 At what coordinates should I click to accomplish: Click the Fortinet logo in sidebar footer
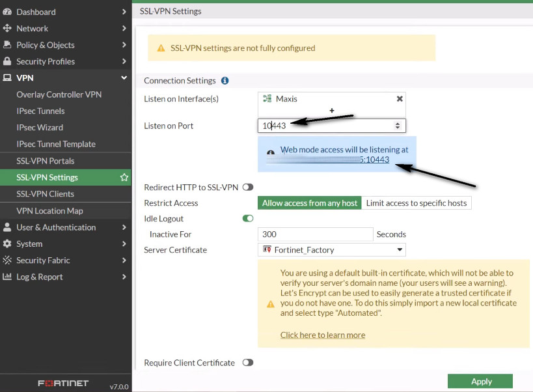63,383
